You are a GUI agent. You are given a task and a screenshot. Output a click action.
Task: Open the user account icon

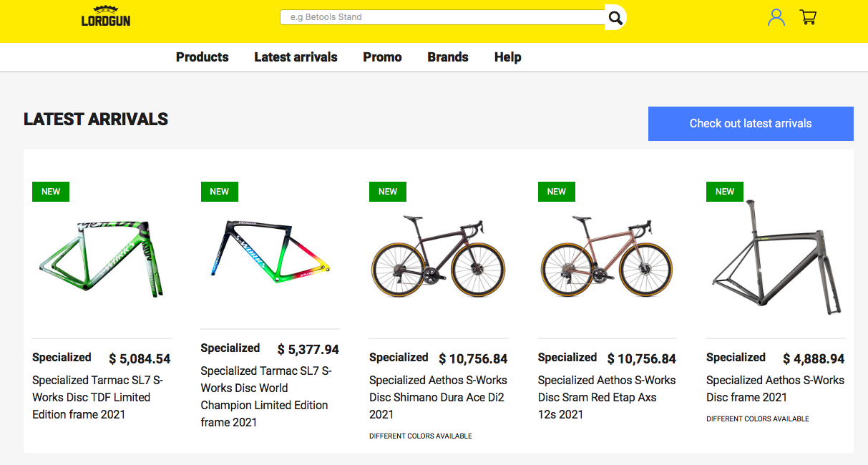pos(776,17)
